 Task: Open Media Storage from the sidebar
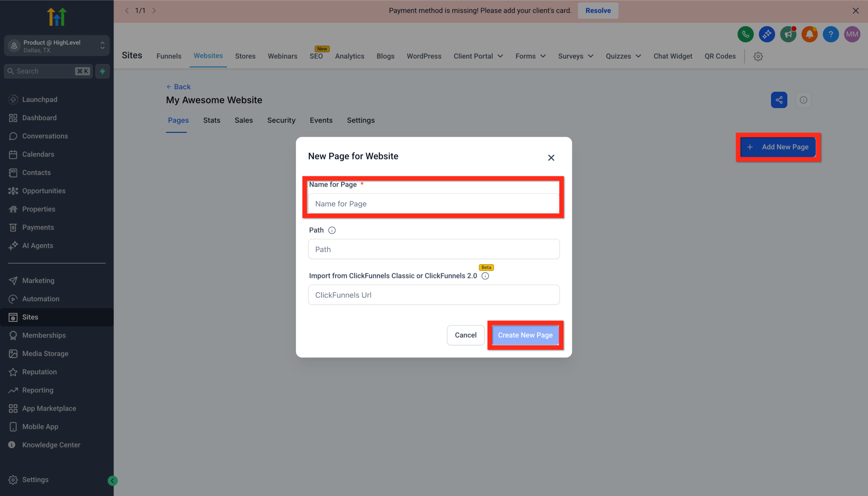tap(45, 354)
